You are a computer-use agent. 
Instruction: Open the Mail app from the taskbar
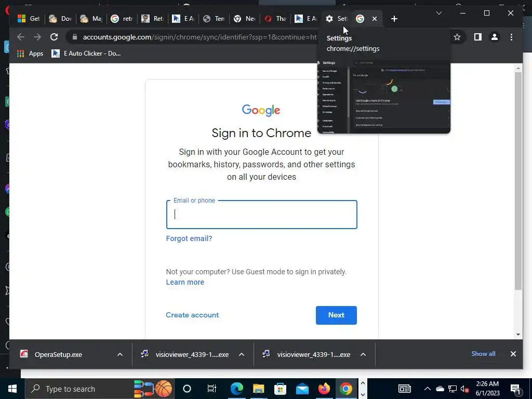coord(302,389)
